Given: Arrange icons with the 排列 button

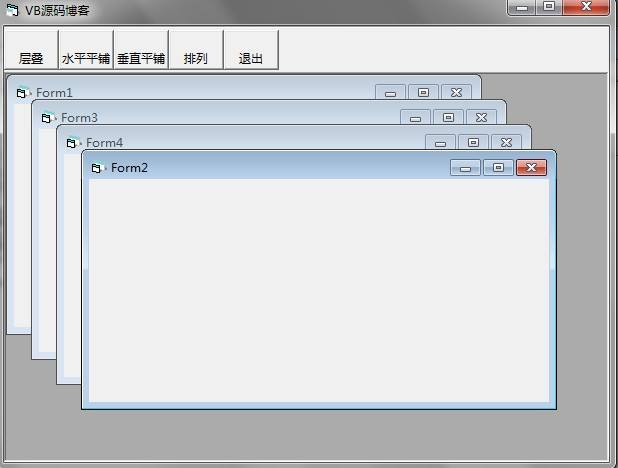Looking at the screenshot, I should click(x=196, y=50).
